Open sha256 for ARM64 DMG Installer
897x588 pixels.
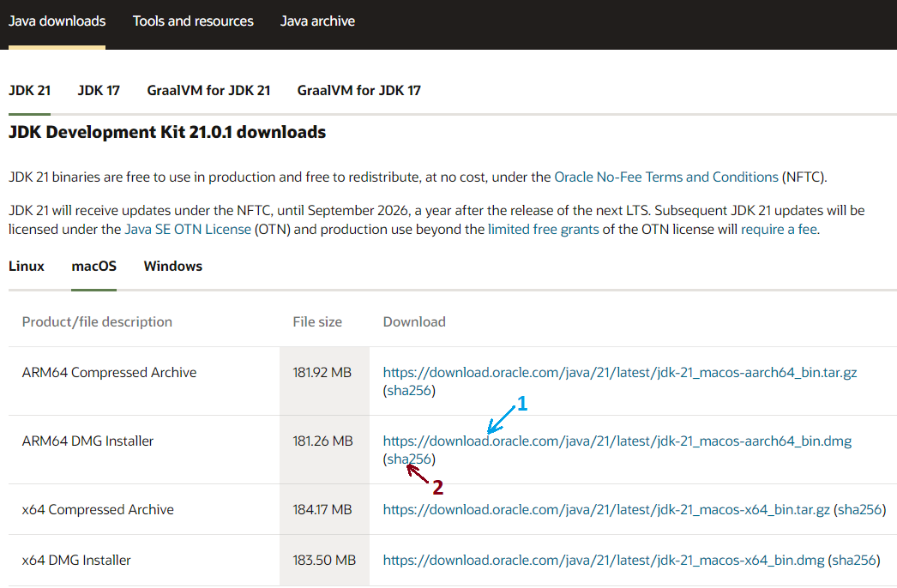[x=409, y=459]
